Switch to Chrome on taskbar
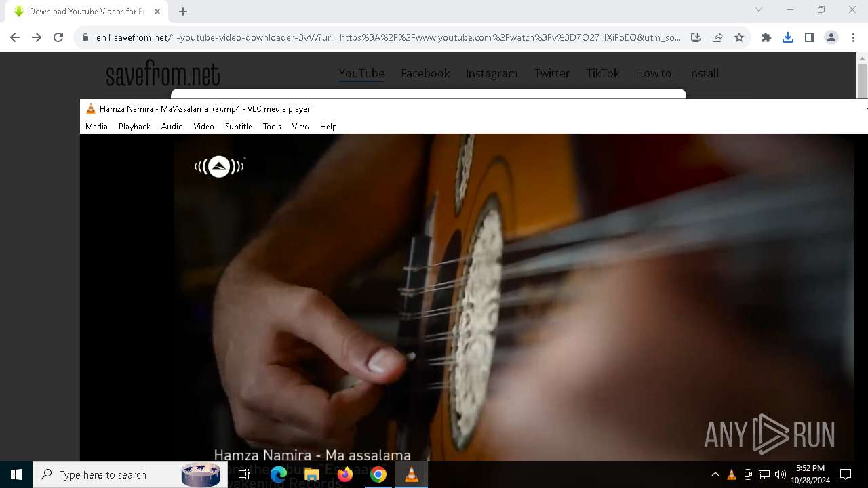This screenshot has width=868, height=488. click(378, 474)
